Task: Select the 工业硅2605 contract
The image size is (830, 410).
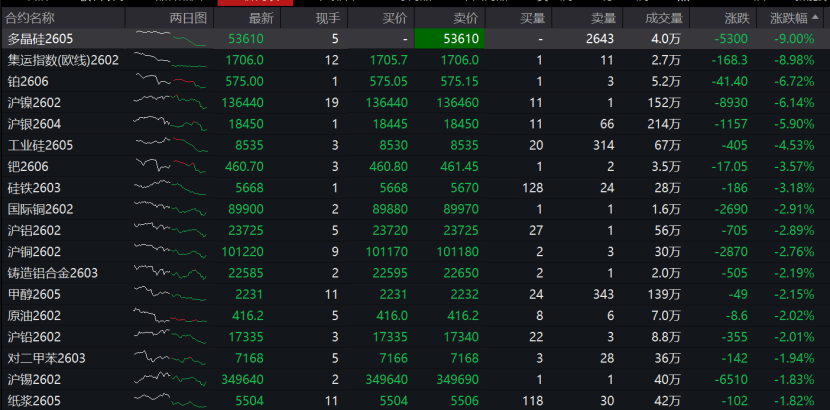Action: click(x=40, y=145)
